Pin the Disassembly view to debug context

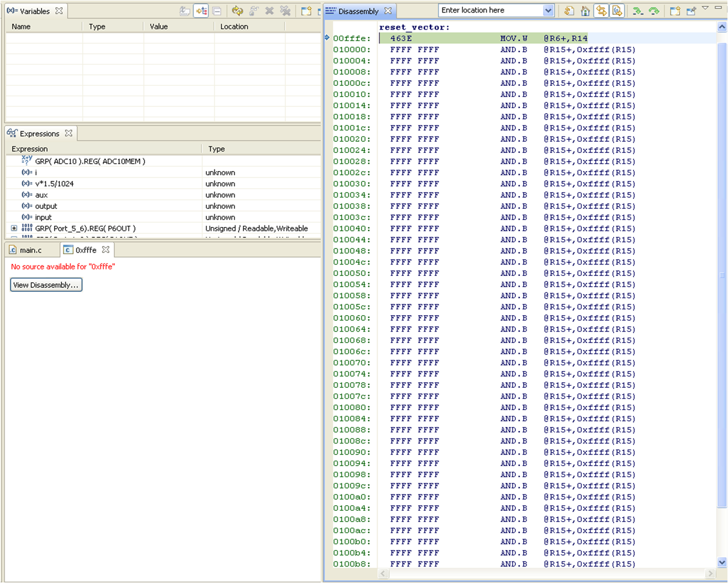click(x=691, y=11)
